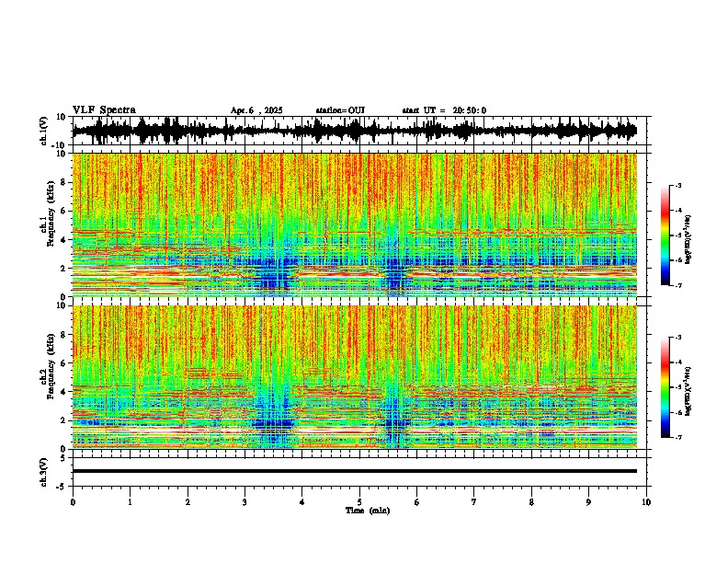Click the ch.1 color bar units label
The height and width of the screenshot is (563, 728).
pos(688,239)
